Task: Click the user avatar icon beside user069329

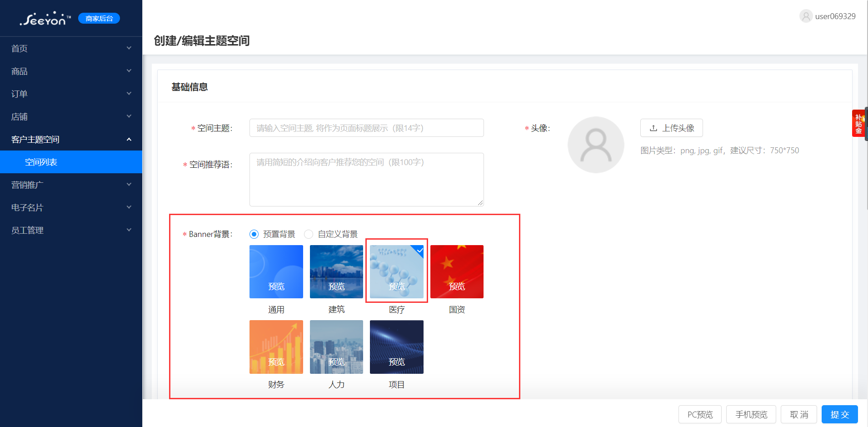Action: (806, 16)
